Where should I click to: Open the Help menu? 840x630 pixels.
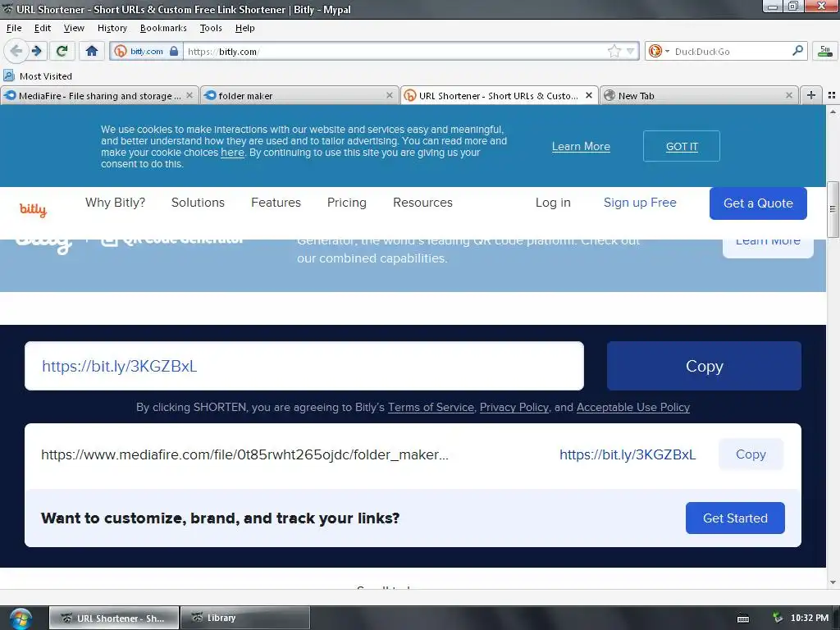pyautogui.click(x=244, y=28)
